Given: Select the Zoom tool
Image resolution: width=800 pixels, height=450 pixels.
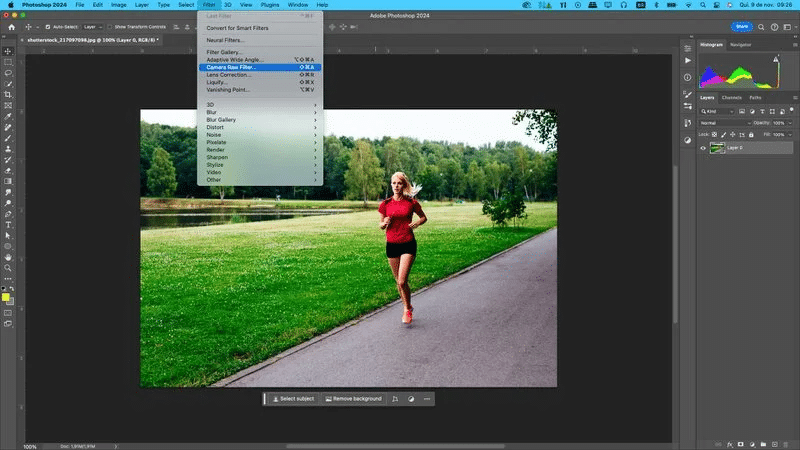Looking at the screenshot, I should (x=8, y=268).
